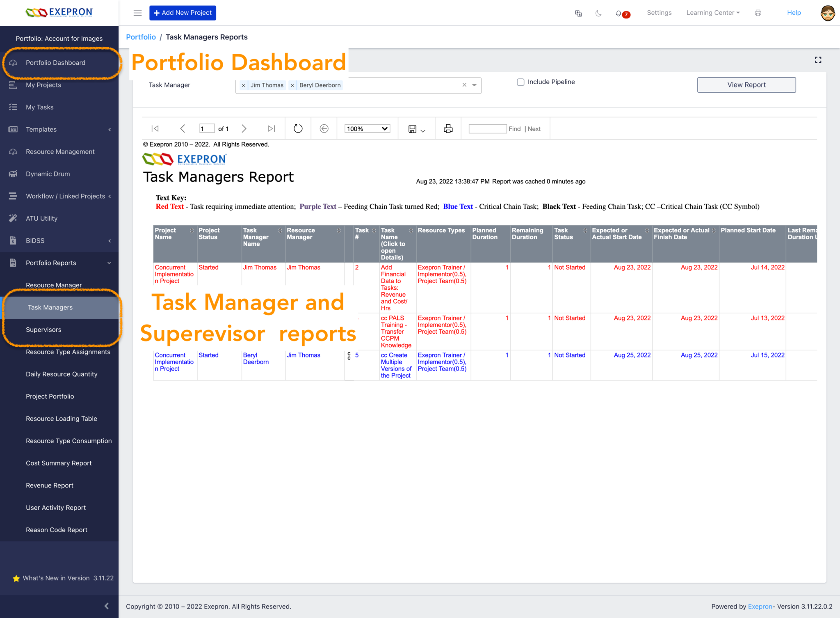Open Resource Management
The width and height of the screenshot is (840, 618).
coord(59,152)
